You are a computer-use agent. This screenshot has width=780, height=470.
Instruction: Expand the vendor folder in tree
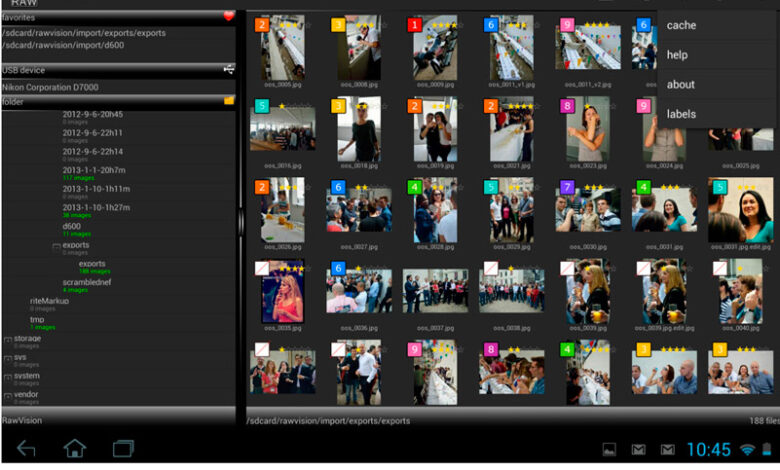8,396
